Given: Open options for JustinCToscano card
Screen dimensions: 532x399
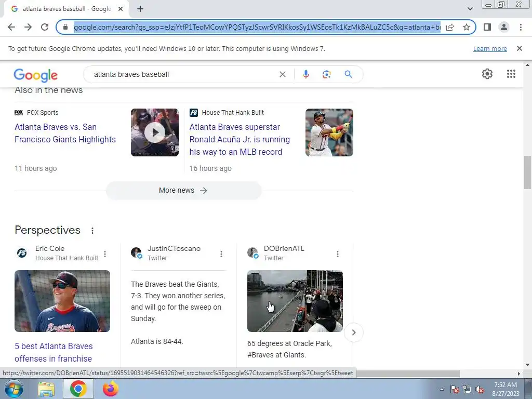Looking at the screenshot, I should pos(221,254).
